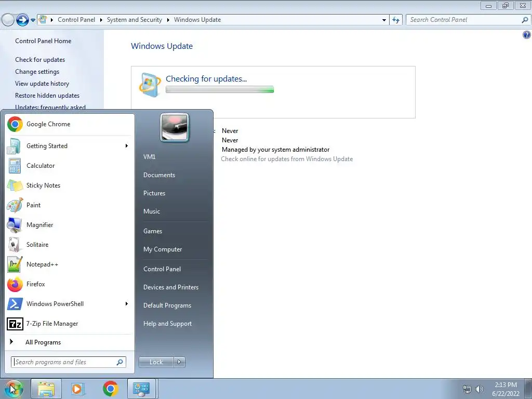Viewport: 532px width, 399px height.
Task: Open the shutdown options arrow beside Lock
Action: [x=179, y=362]
